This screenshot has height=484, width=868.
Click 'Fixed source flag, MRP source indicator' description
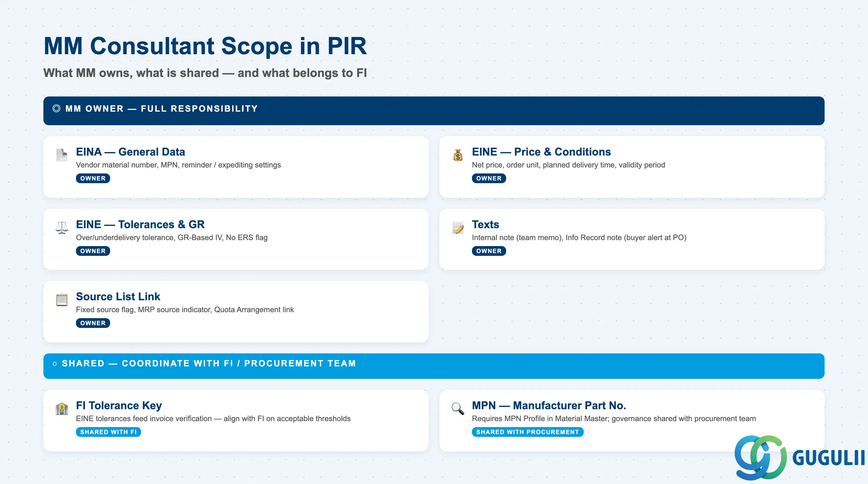(x=185, y=310)
